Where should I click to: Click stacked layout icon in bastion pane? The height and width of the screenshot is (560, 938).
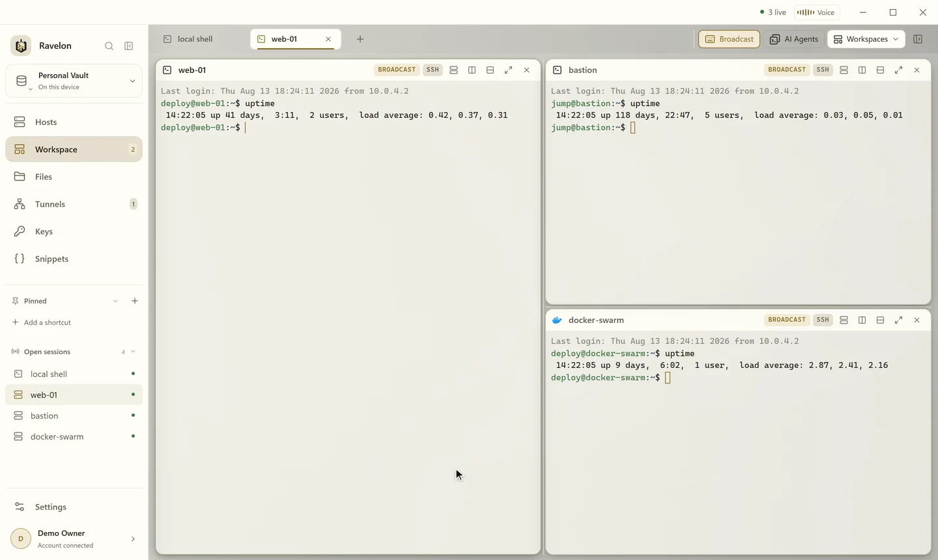pos(844,70)
